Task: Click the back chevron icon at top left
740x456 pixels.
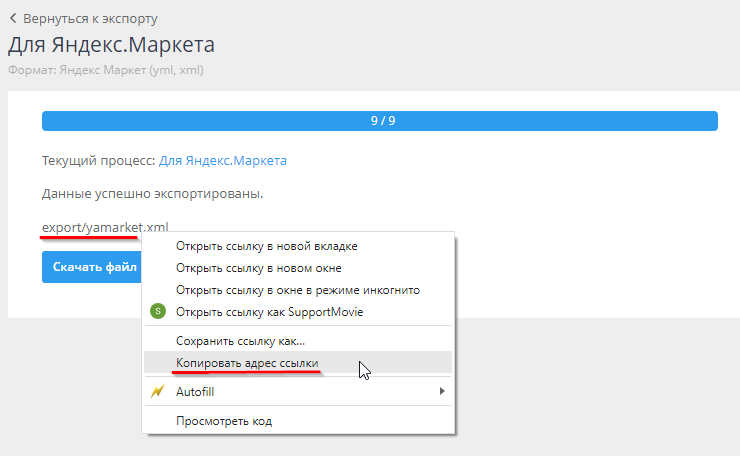Action: click(13, 18)
